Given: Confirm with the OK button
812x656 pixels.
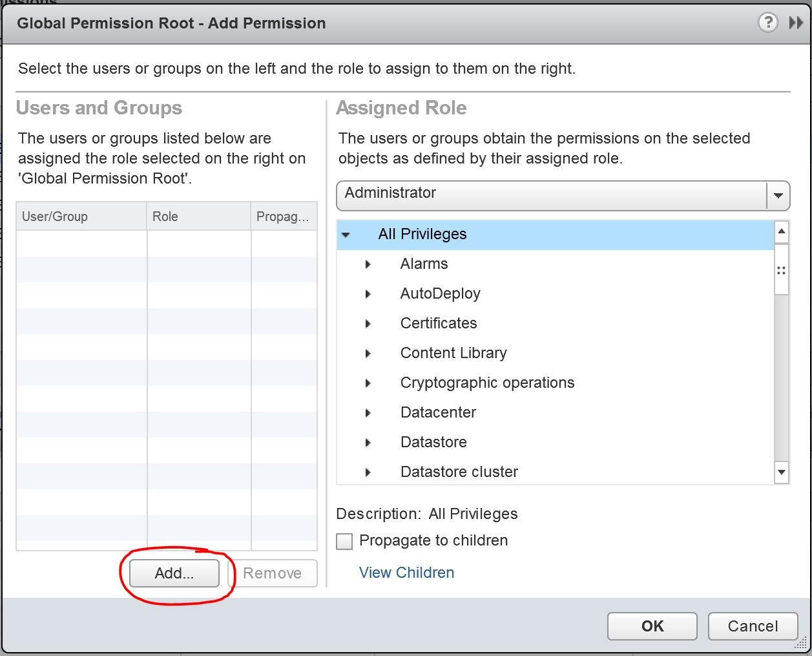Looking at the screenshot, I should 652,626.
